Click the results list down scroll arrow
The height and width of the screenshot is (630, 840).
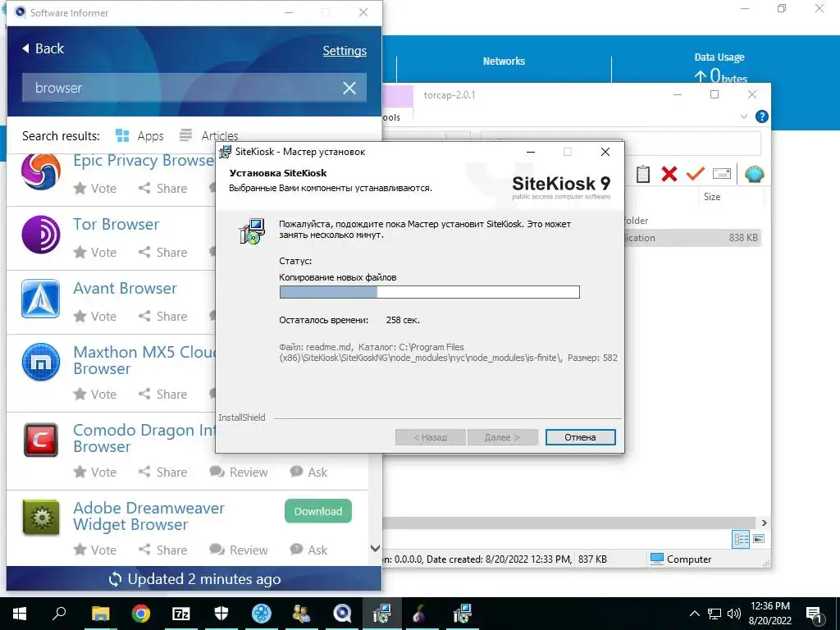(x=376, y=549)
